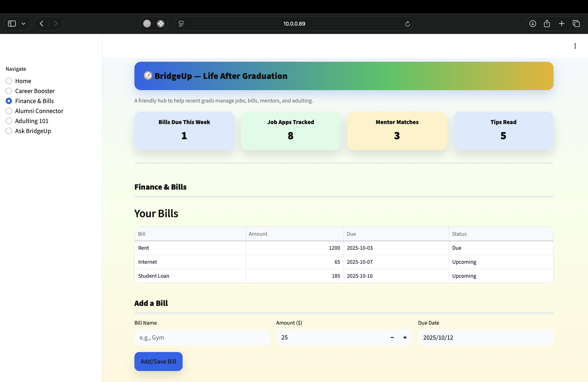Open the Due Date picker field
This screenshot has height=382, width=588.
(x=485, y=337)
